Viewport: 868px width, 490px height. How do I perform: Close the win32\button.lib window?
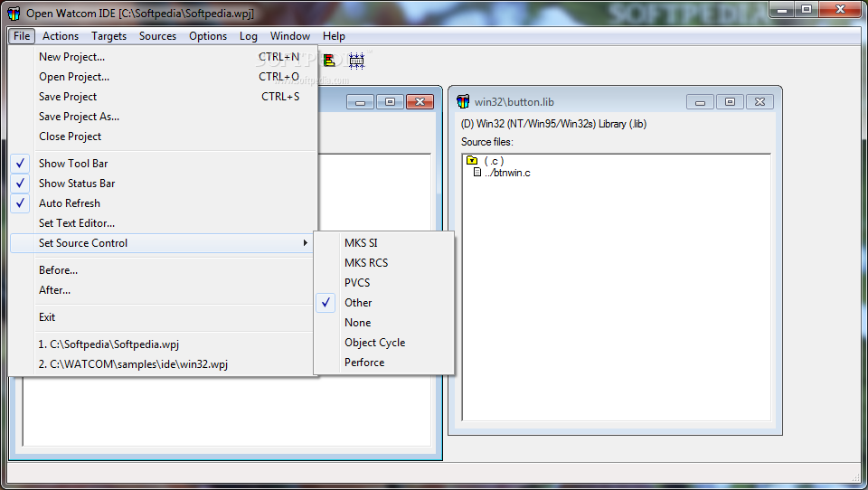coord(759,102)
